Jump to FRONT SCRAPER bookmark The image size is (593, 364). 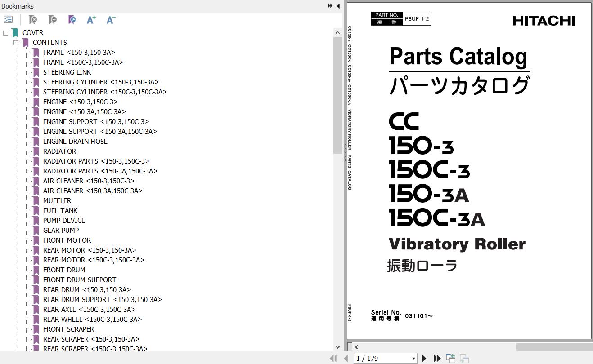click(x=68, y=329)
